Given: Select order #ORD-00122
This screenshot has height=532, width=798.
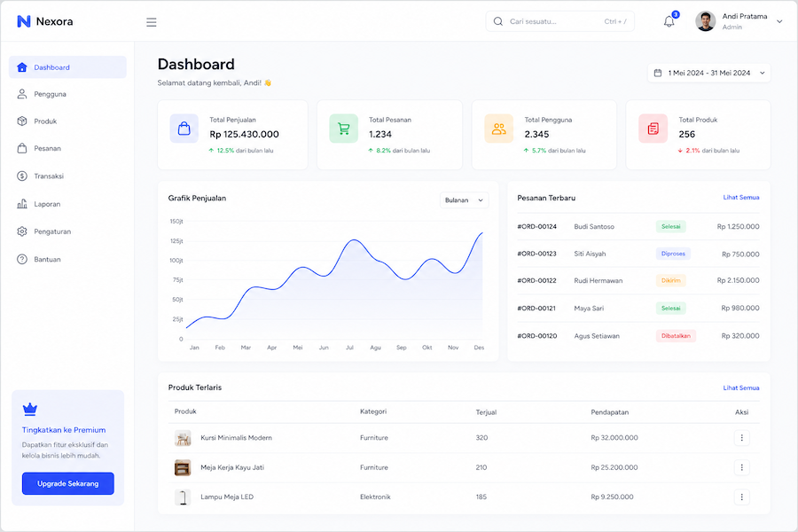Looking at the screenshot, I should coord(537,280).
